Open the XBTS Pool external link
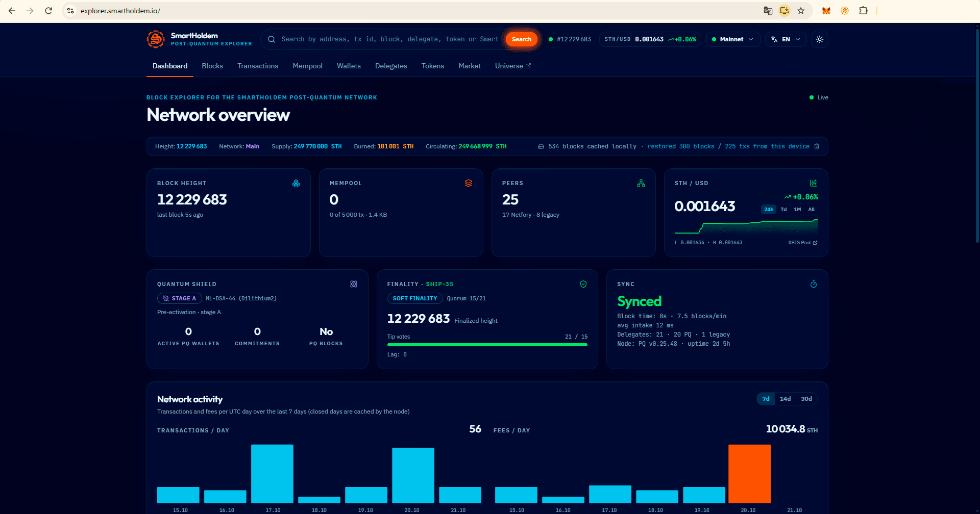980x514 pixels. (x=802, y=243)
